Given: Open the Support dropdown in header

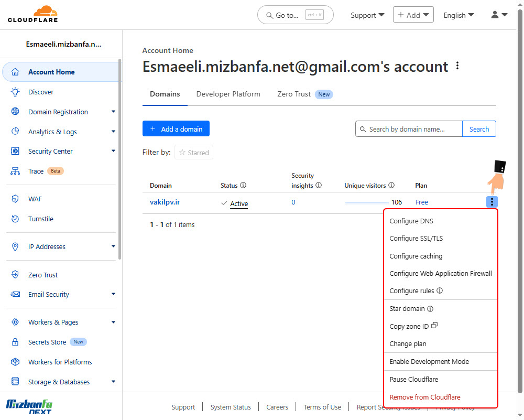Looking at the screenshot, I should (x=367, y=15).
